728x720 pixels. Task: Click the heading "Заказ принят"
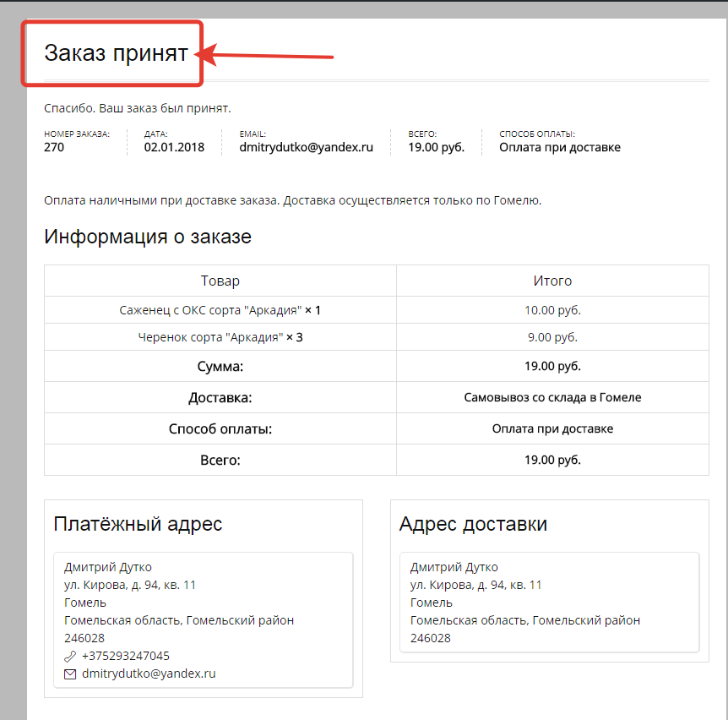tap(116, 53)
